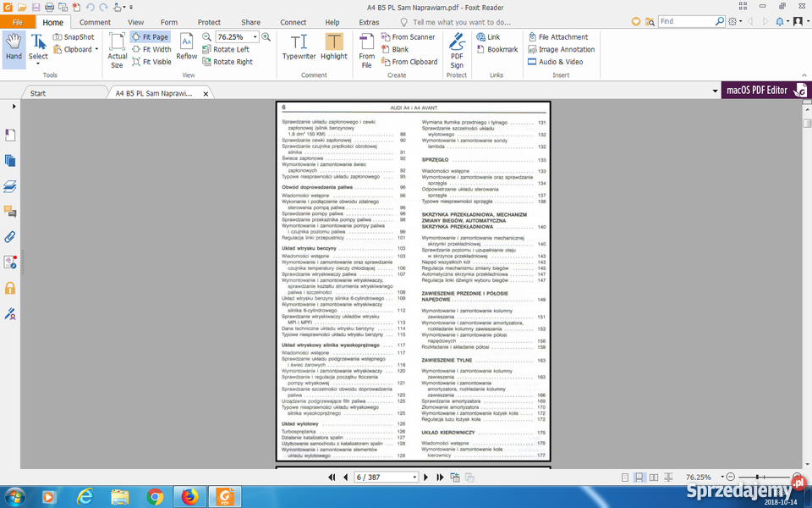The height and width of the screenshot is (508, 812).
Task: Toggle the Fit Visible view
Action: (151, 62)
